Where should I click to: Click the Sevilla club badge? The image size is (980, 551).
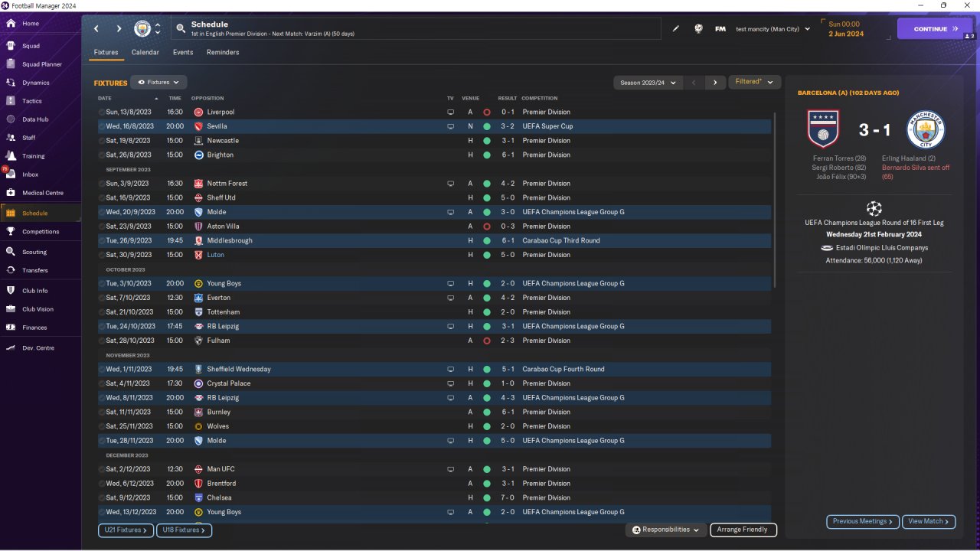tap(198, 126)
